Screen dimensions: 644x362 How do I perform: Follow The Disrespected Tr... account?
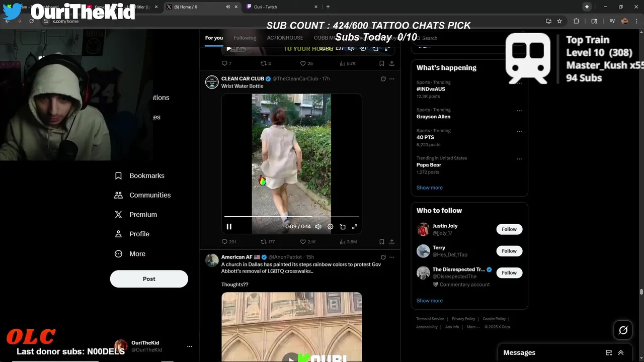pos(509,273)
